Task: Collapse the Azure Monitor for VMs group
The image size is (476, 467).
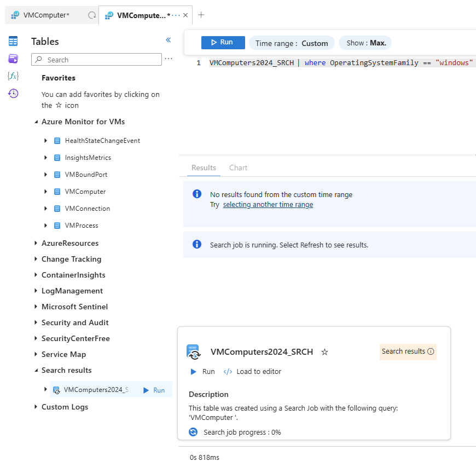Action: click(36, 122)
